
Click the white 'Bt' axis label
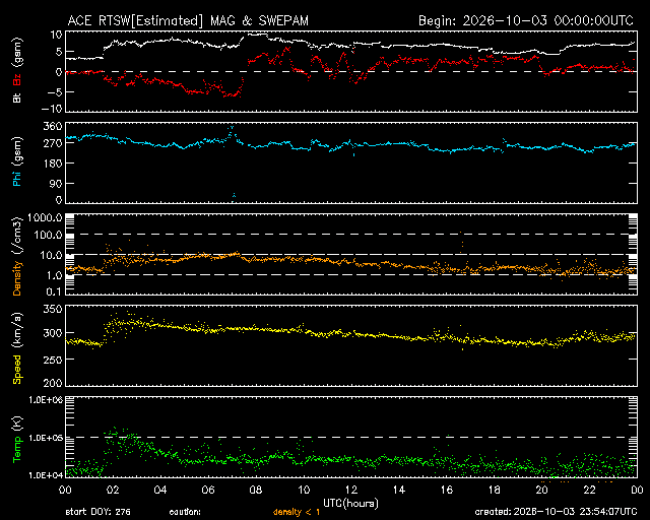(x=17, y=98)
